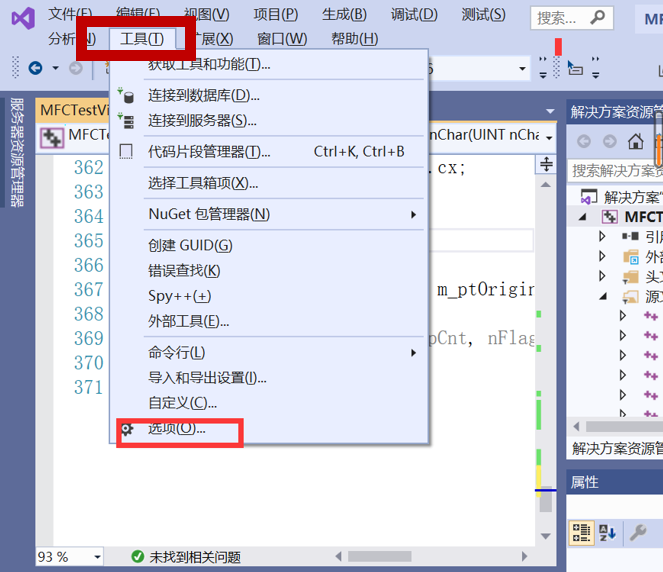
Task: Select 获取工具和功能(T)... menu entry
Action: tap(269, 64)
